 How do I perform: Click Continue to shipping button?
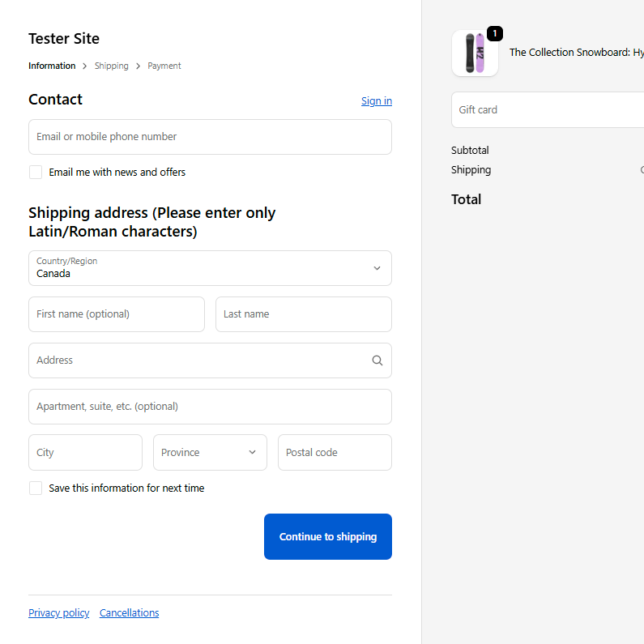coord(328,536)
